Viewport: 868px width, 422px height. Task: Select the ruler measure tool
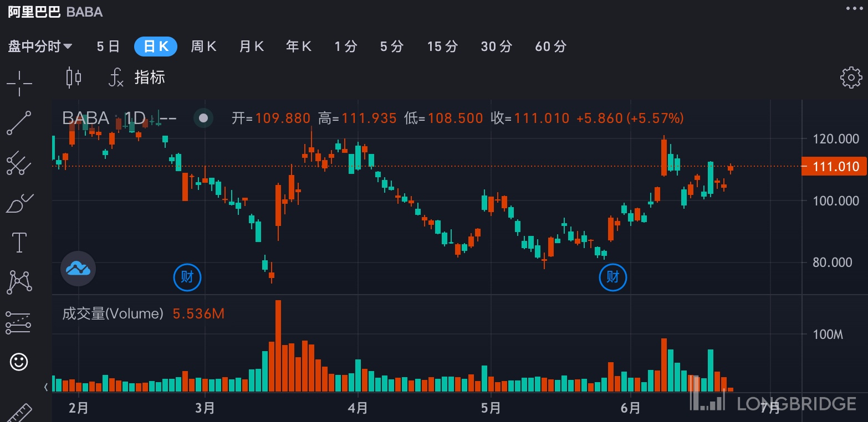pyautogui.click(x=19, y=412)
